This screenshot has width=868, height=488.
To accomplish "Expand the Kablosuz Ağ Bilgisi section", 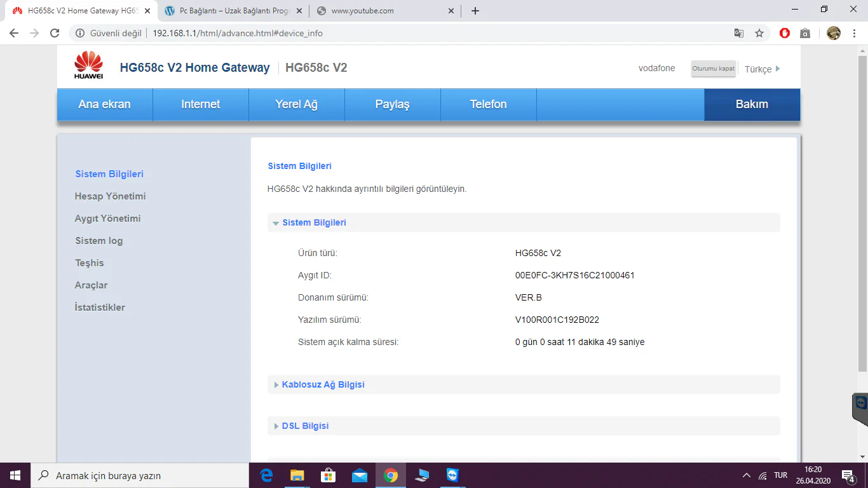I will point(322,385).
